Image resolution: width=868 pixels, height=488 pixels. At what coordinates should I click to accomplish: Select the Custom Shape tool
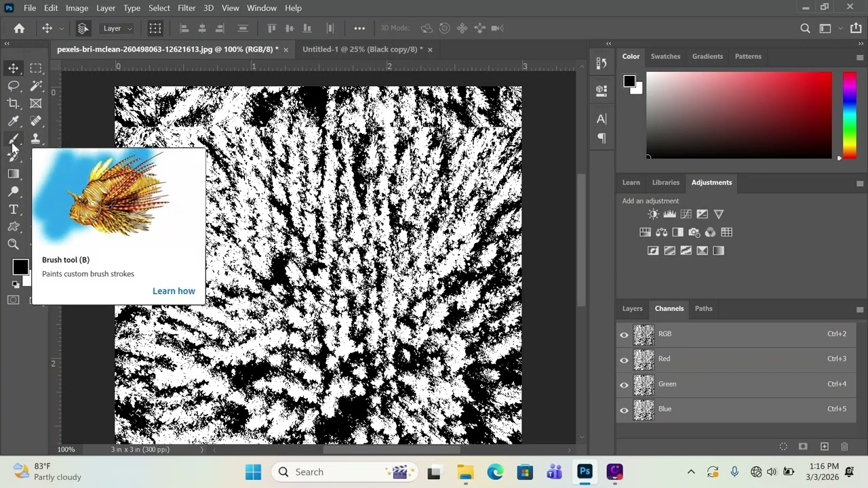coord(14,227)
